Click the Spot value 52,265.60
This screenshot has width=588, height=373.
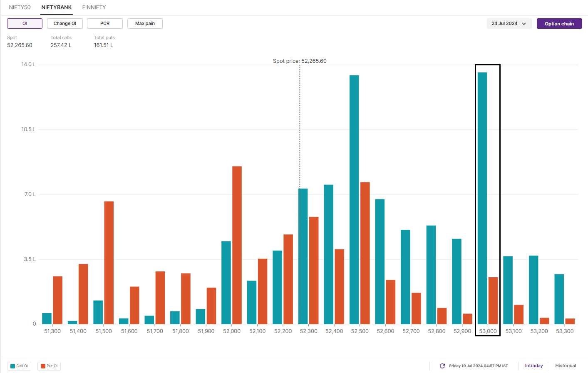tap(20, 45)
